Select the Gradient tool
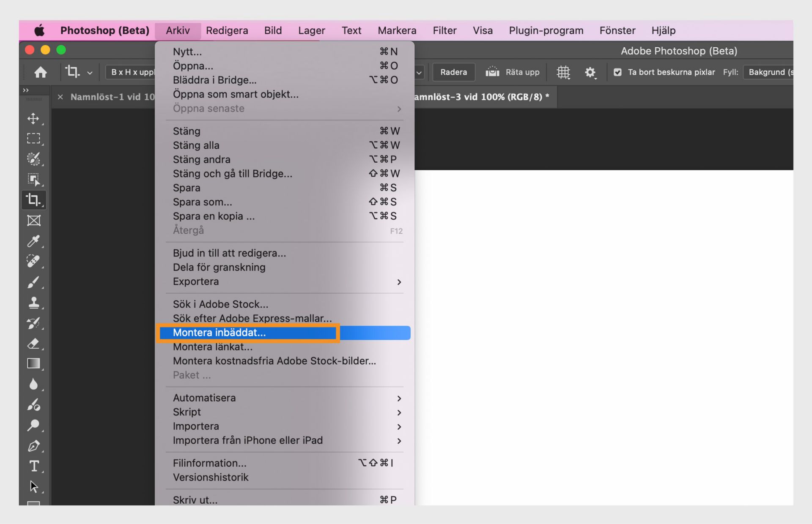Screen dimensions: 812x524 [34, 363]
